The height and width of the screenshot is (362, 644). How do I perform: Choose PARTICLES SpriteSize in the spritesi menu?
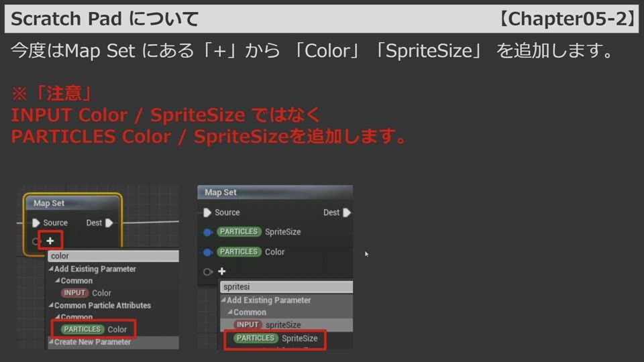coord(276,338)
